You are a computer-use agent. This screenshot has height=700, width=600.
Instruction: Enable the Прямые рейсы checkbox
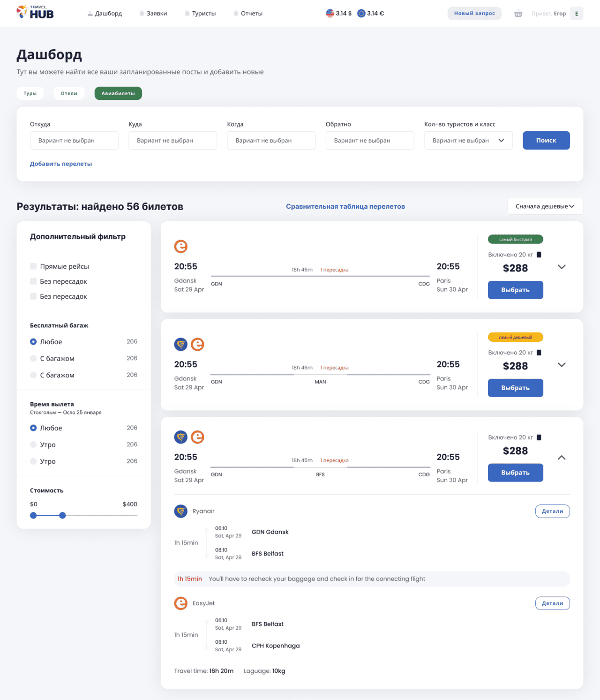tap(33, 266)
